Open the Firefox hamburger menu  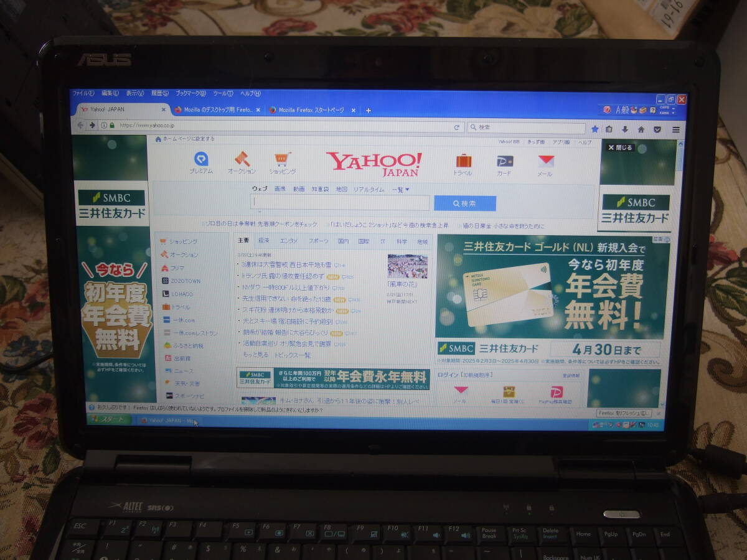[675, 130]
